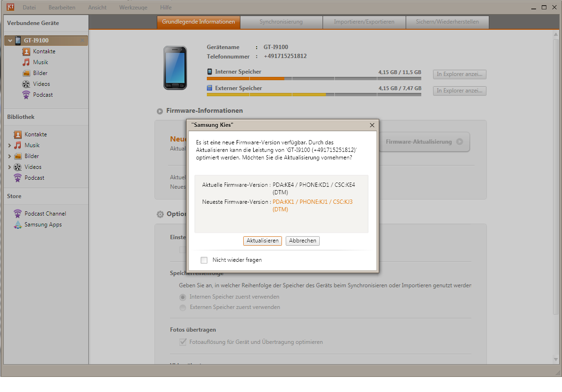
Task: Select Externen Speicher zuerst verwenden
Action: point(183,308)
